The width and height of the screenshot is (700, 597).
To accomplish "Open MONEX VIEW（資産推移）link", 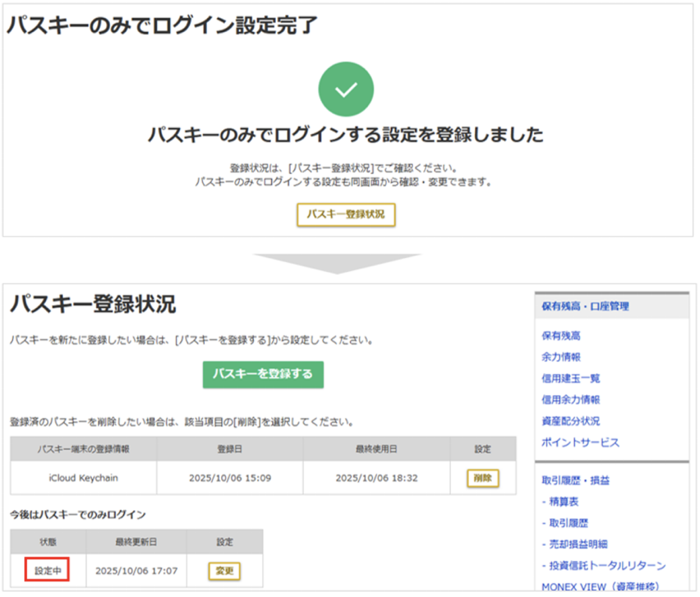I will 600,586.
